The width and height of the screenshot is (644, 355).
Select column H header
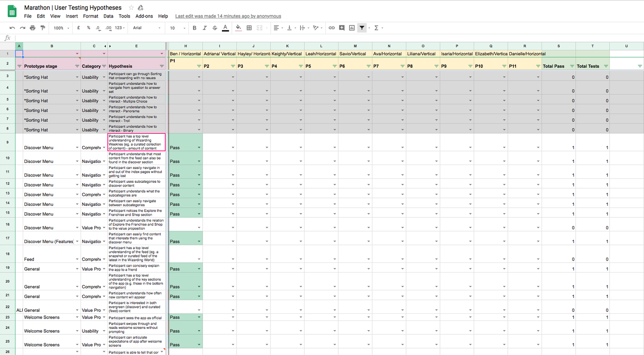[x=185, y=46]
